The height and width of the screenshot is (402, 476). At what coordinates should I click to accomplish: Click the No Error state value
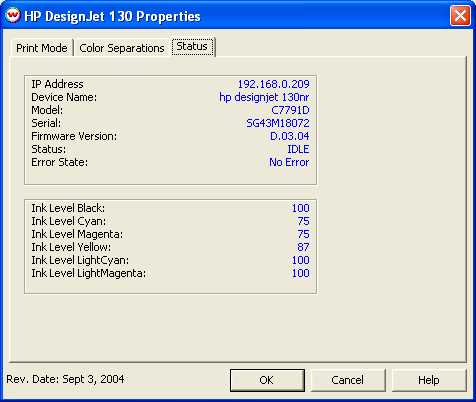[x=289, y=162]
